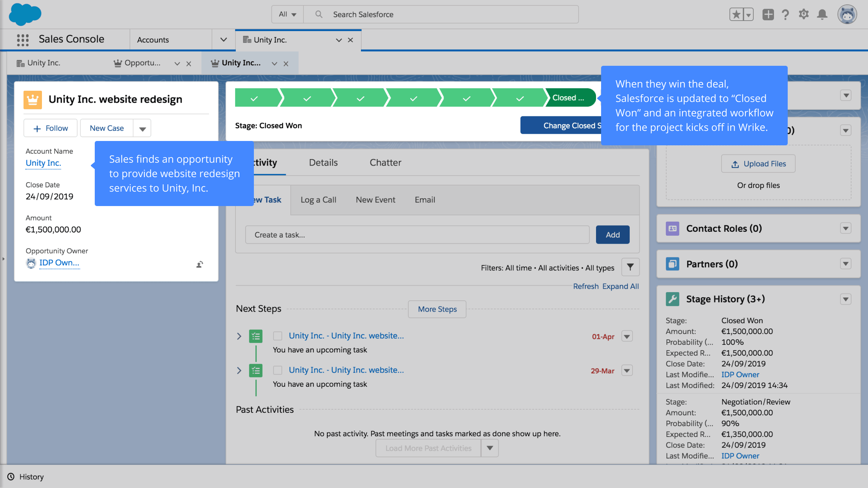
Task: Click the user avatar profile icon
Action: [x=847, y=14]
